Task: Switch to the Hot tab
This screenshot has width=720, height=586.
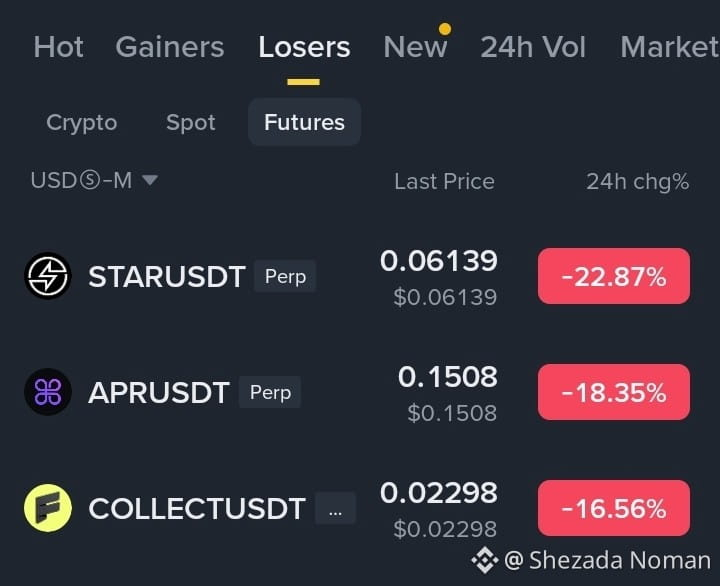Action: click(58, 47)
